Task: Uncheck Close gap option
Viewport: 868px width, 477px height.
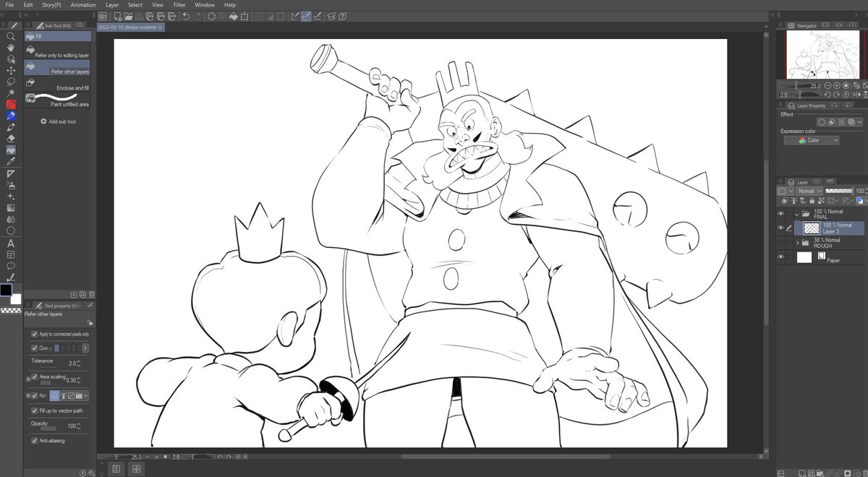Action: [34, 348]
